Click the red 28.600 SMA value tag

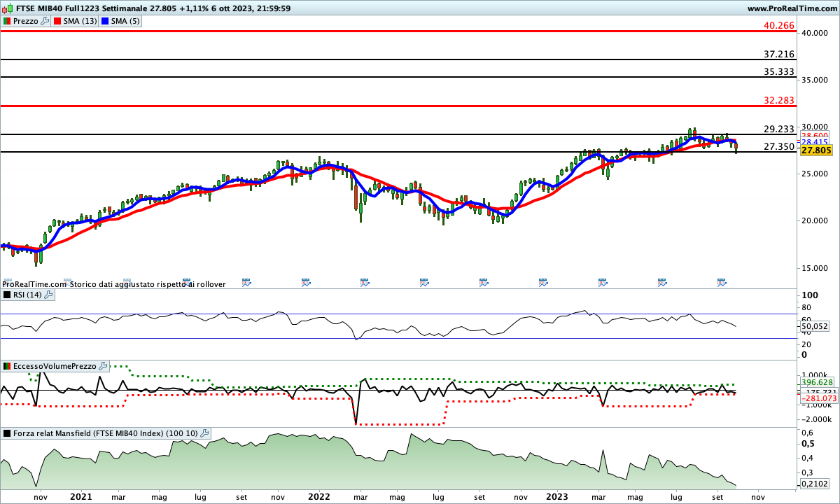815,135
